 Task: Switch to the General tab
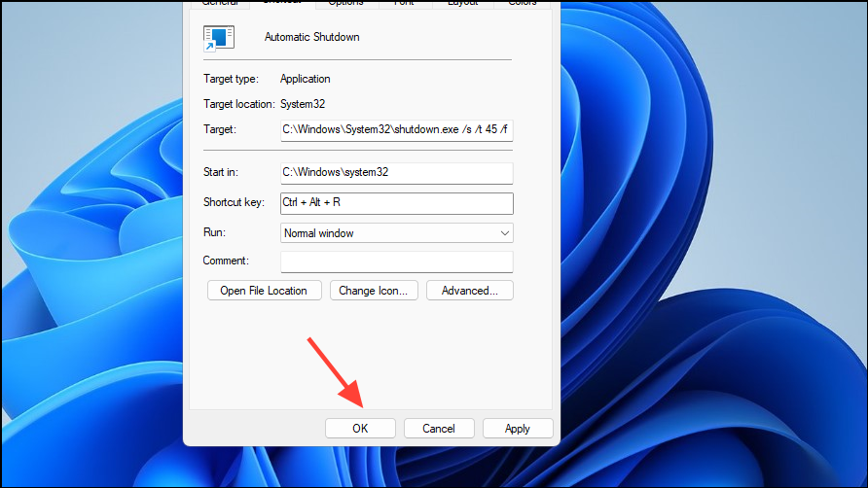click(219, 3)
